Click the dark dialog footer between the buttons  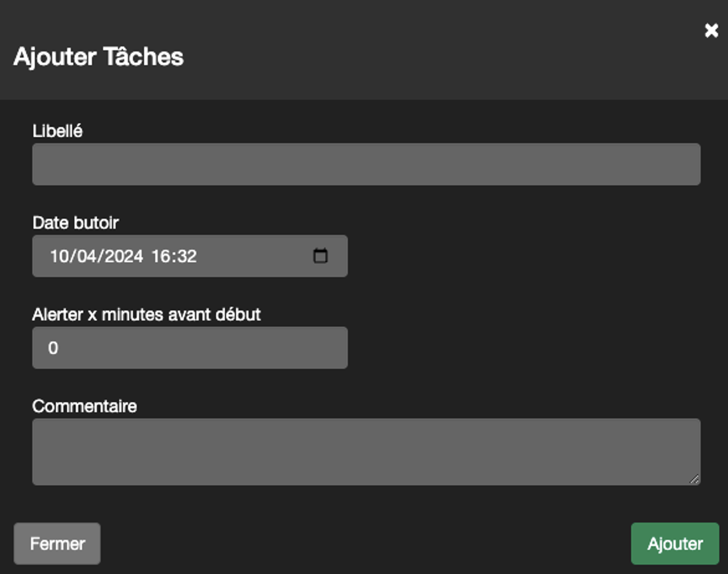(365, 544)
